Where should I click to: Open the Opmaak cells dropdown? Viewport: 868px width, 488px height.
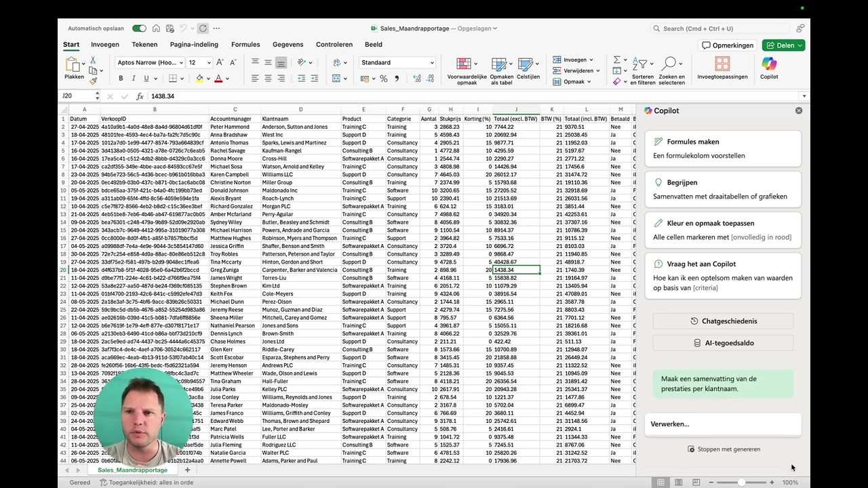point(572,81)
